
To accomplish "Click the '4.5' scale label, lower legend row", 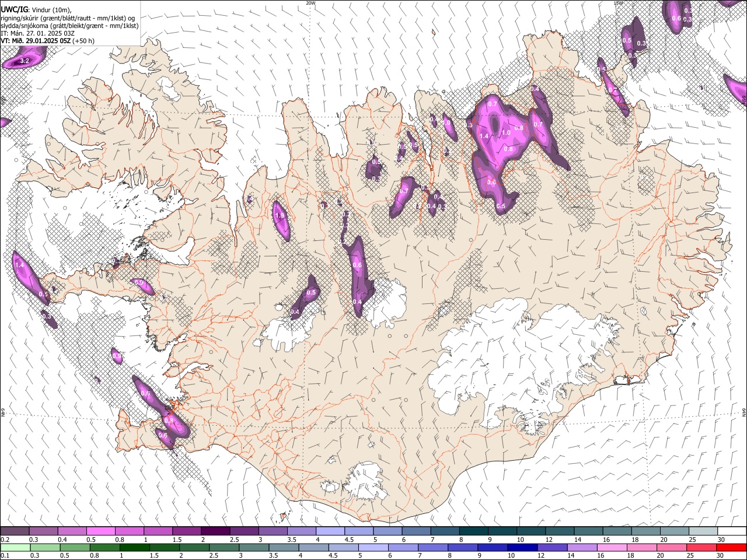I will (x=333, y=556).
